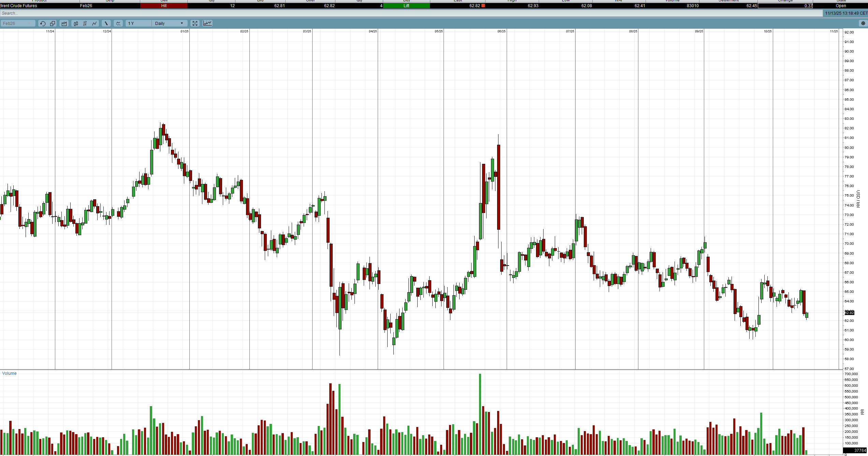Toggle fullscreen chart view

click(x=195, y=24)
